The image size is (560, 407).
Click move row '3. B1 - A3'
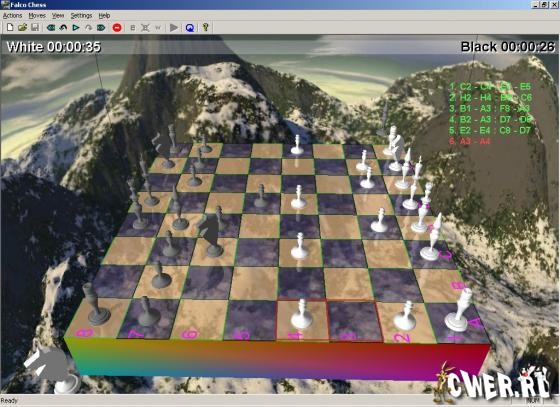(490, 108)
